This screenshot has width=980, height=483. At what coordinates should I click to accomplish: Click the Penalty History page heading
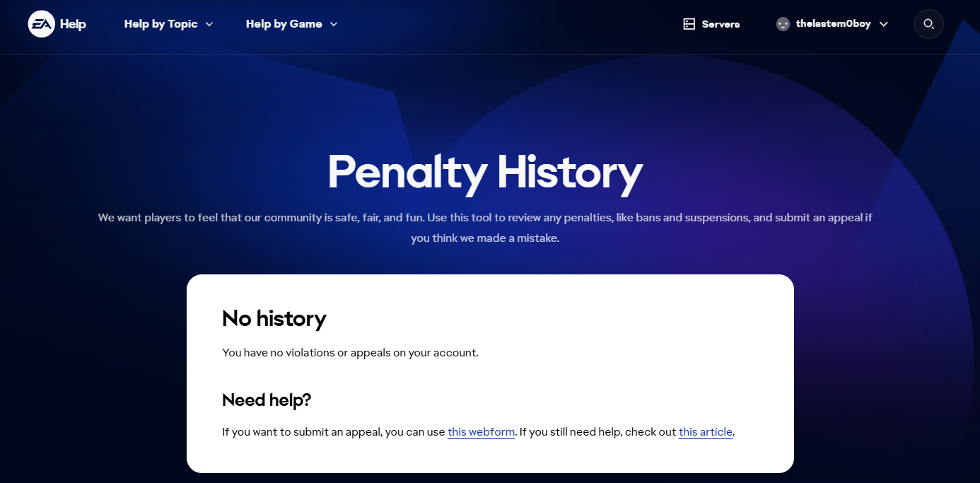(x=485, y=172)
